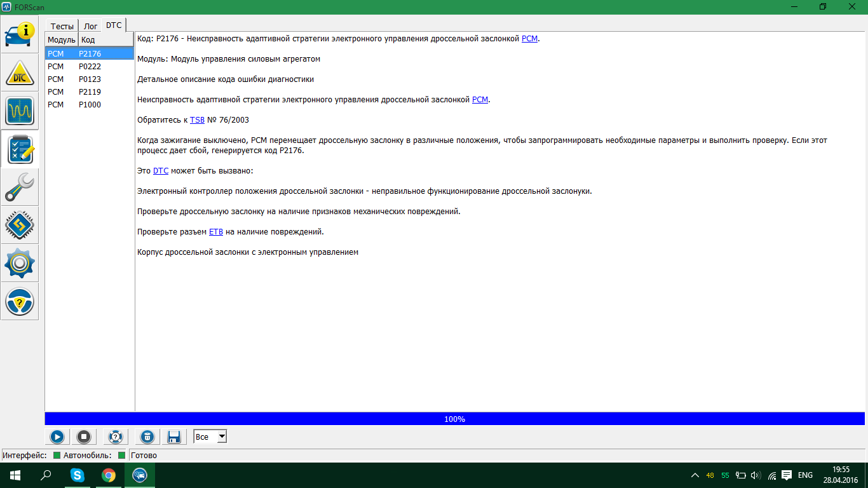This screenshot has height=488, width=868.
Task: Open PCM link in the 'Код: P2176' line
Action: (529, 39)
